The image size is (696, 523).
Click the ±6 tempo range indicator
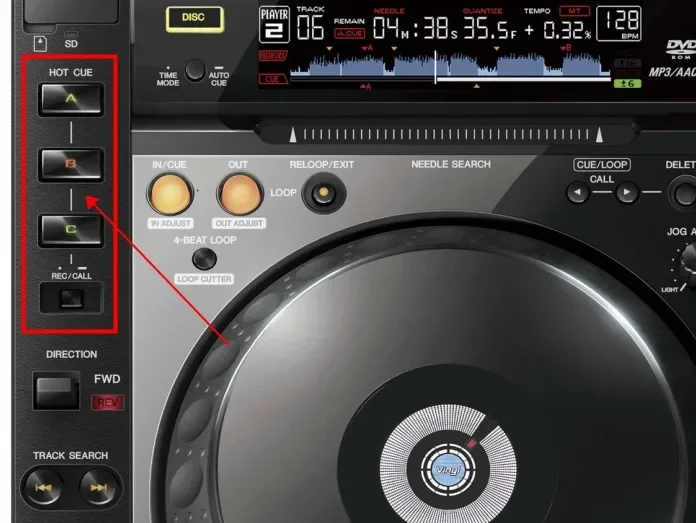pos(627,83)
